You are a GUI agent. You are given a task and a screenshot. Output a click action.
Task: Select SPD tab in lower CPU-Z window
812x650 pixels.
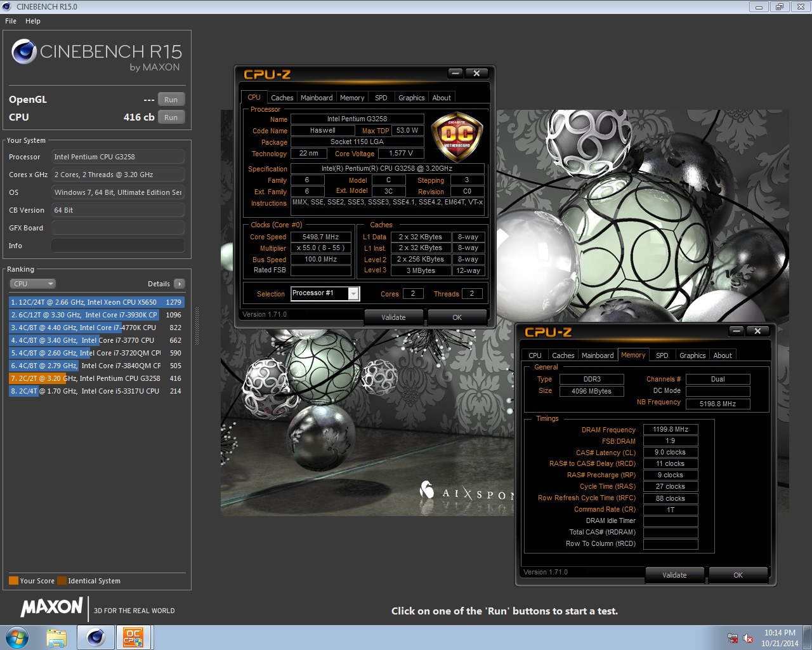pyautogui.click(x=662, y=355)
